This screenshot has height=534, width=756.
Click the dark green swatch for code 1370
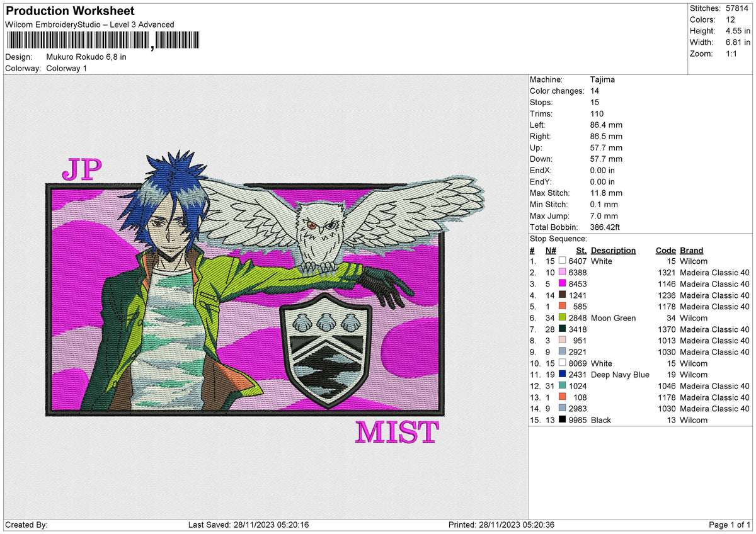pos(562,329)
